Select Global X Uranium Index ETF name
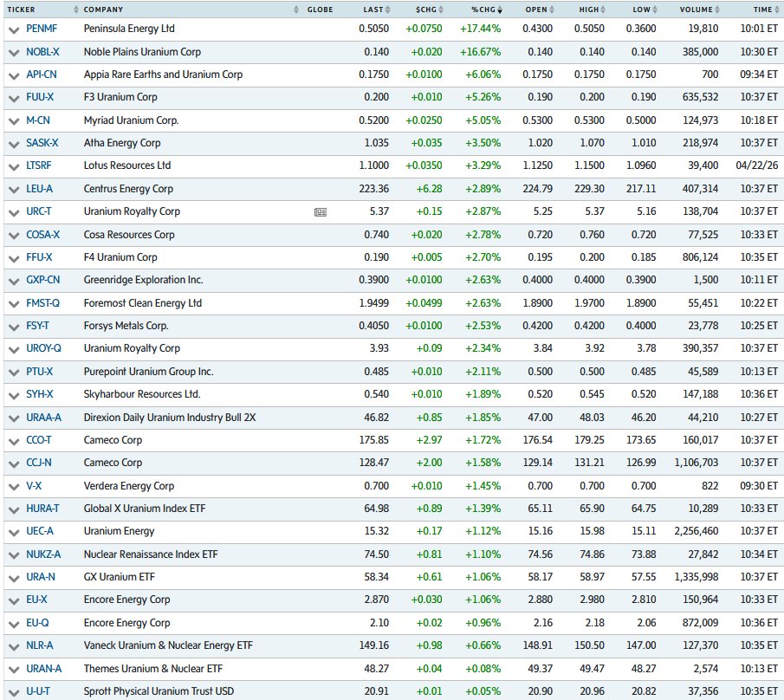Image resolution: width=784 pixels, height=700 pixels. pos(145,509)
